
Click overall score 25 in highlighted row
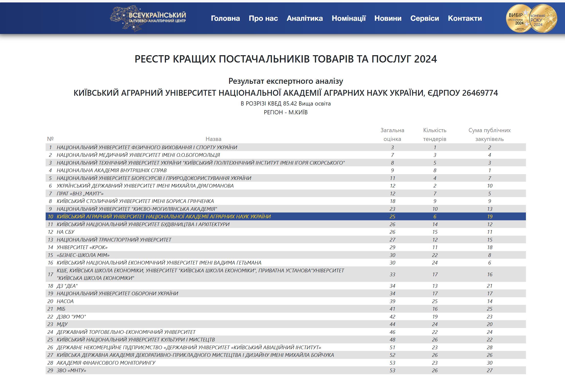click(x=392, y=217)
